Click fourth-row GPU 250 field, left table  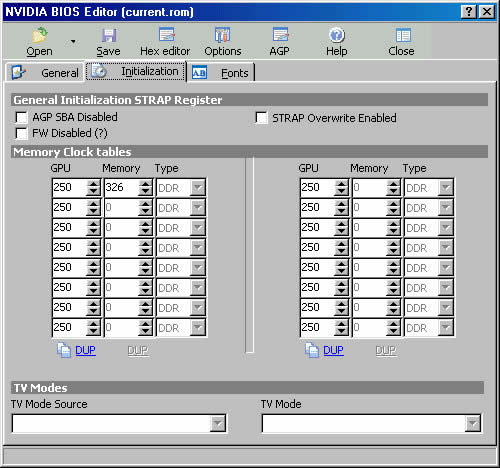pyautogui.click(x=69, y=247)
